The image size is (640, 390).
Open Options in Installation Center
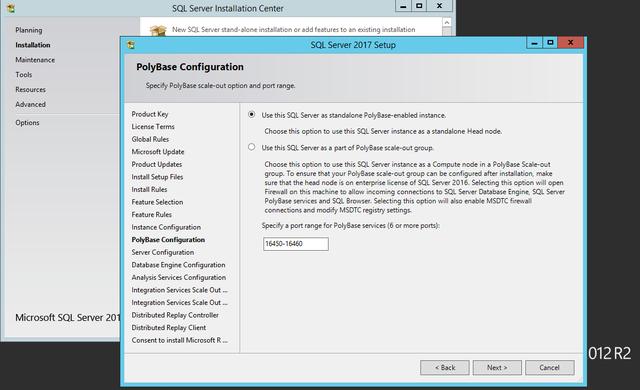click(x=27, y=123)
